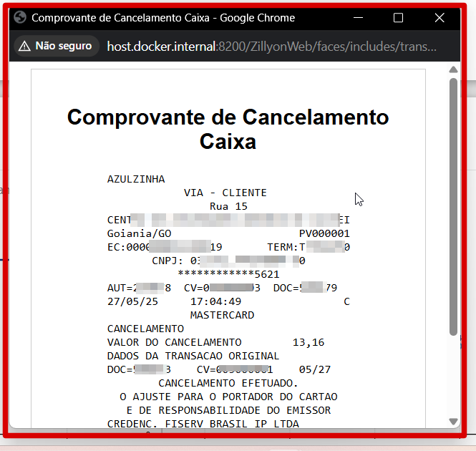Click the vertical scrollbar thumb
The width and height of the screenshot is (476, 451).
click(x=453, y=206)
